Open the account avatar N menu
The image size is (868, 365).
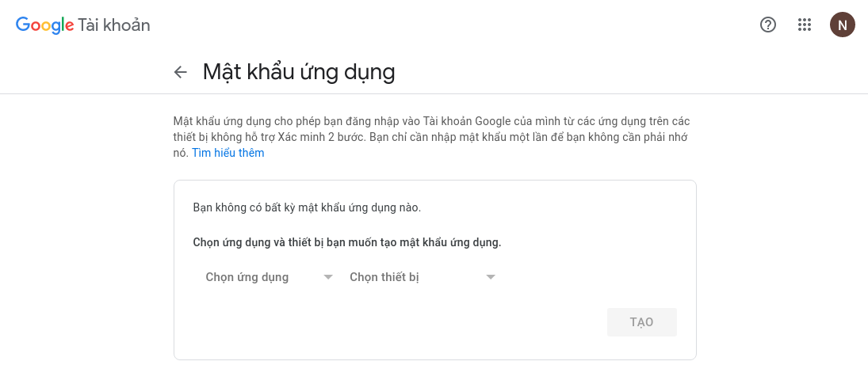point(842,25)
